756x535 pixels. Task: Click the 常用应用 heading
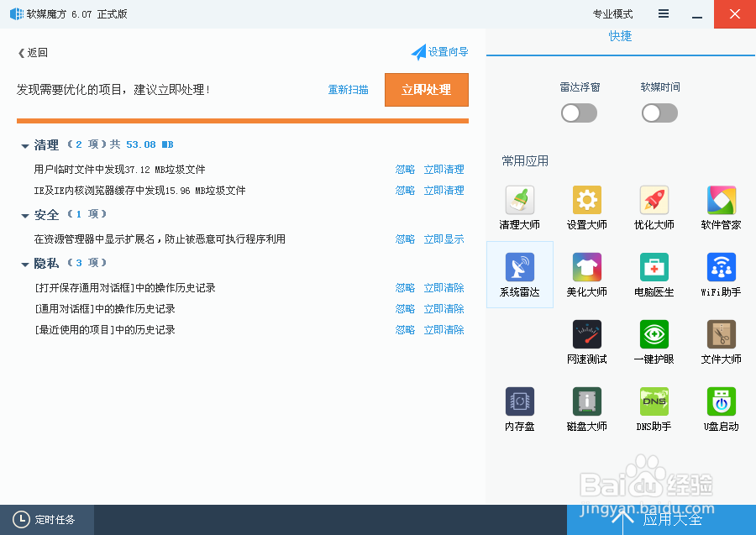[525, 161]
